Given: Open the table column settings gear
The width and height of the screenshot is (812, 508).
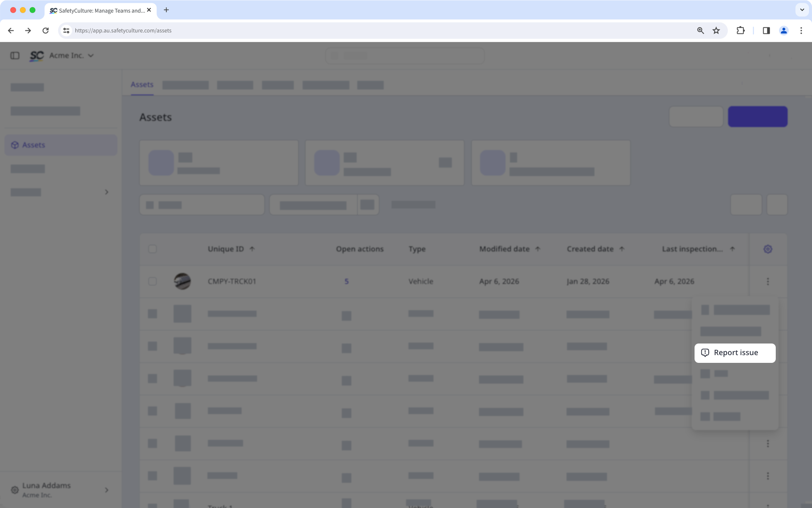Looking at the screenshot, I should click(768, 249).
